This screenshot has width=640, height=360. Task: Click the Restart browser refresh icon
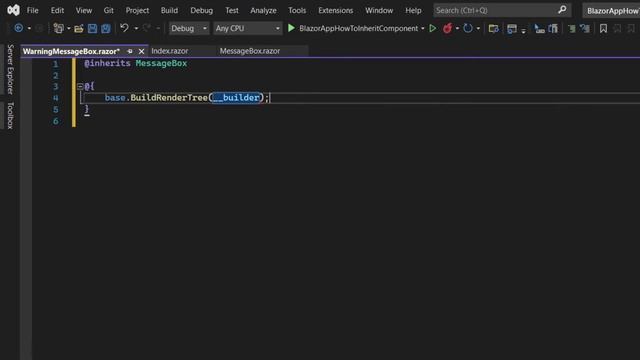[468, 28]
